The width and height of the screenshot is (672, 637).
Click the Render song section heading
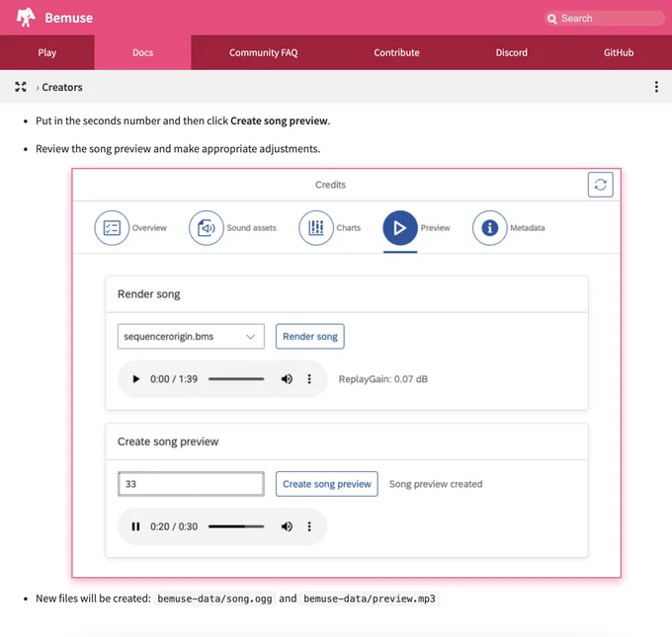(x=148, y=294)
